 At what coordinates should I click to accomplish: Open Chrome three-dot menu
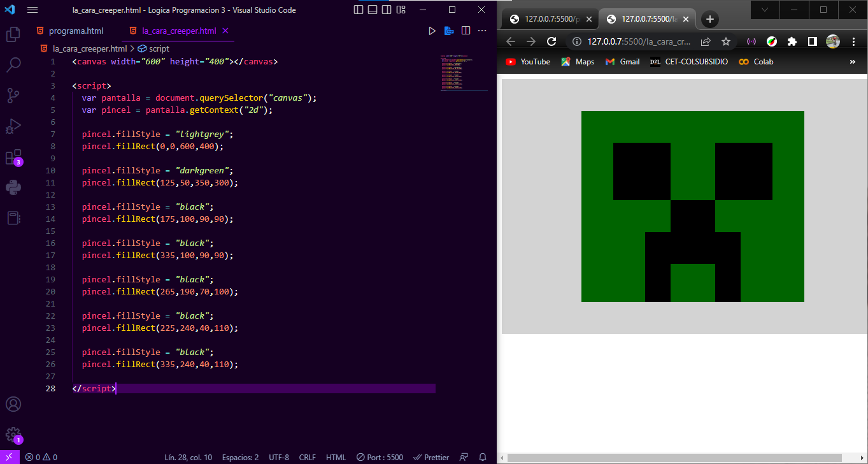click(853, 41)
